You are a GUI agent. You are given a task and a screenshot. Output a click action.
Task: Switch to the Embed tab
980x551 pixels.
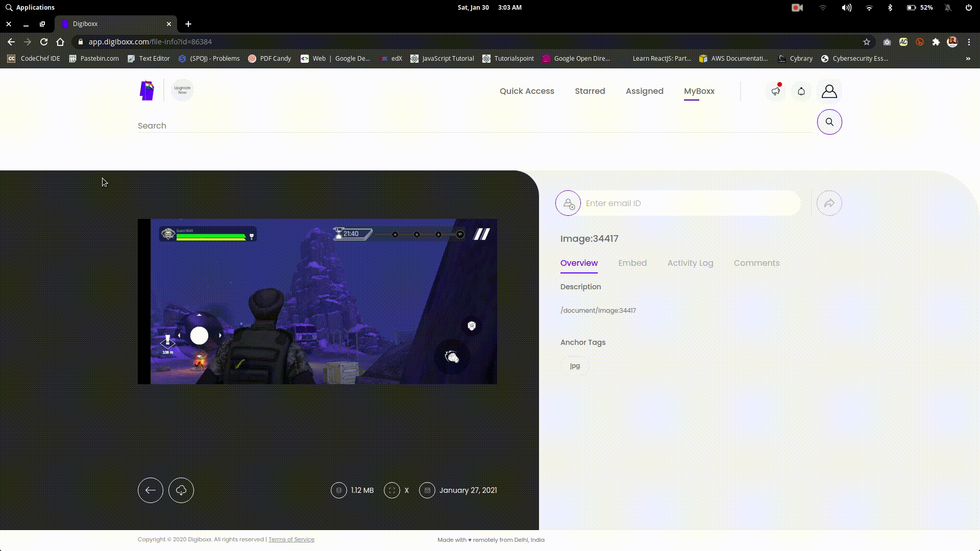point(632,263)
